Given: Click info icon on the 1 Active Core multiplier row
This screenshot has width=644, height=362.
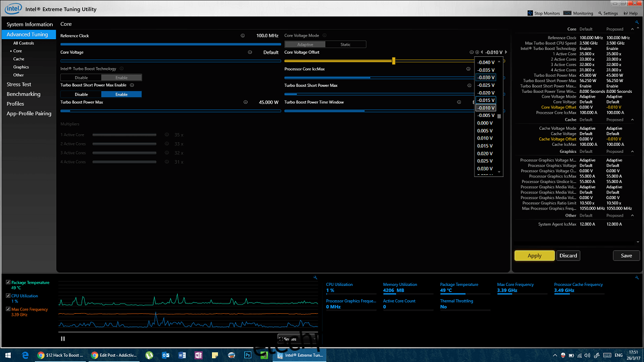Looking at the screenshot, I should pos(167,135).
